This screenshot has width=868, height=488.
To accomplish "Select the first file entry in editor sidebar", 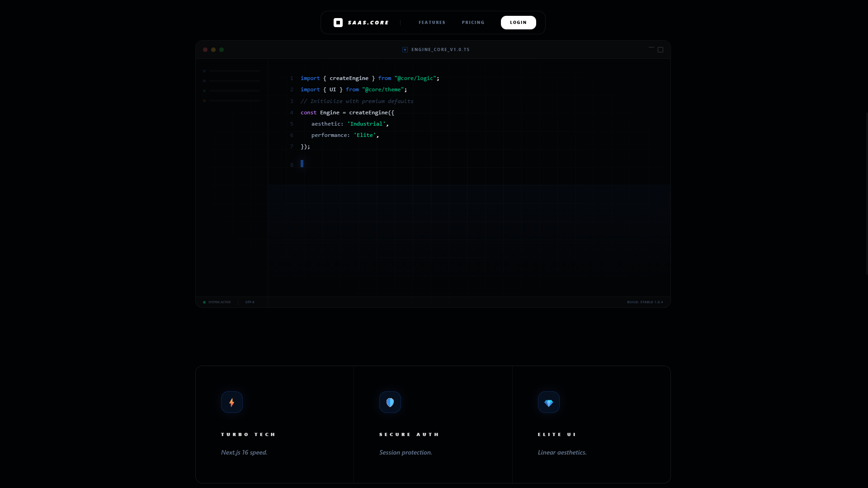I will tap(232, 71).
